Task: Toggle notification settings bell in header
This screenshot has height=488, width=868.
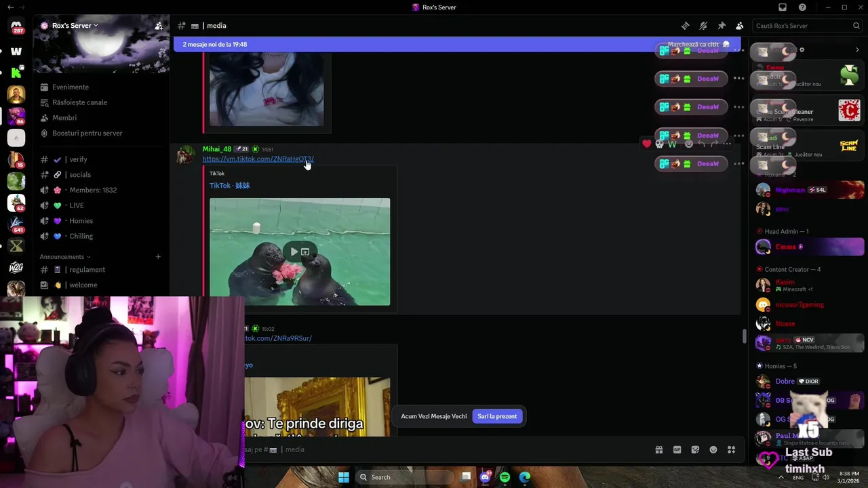Action: coord(703,26)
